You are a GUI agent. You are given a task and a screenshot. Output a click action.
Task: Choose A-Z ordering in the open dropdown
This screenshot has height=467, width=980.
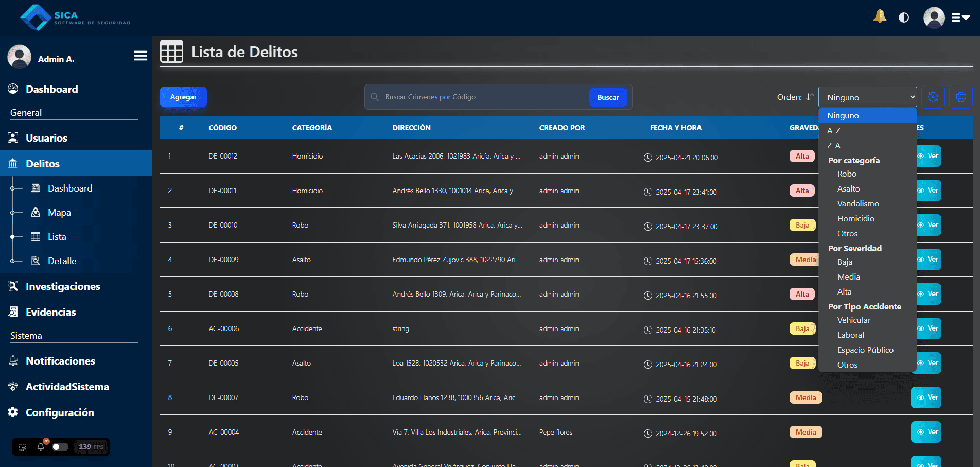pos(833,130)
